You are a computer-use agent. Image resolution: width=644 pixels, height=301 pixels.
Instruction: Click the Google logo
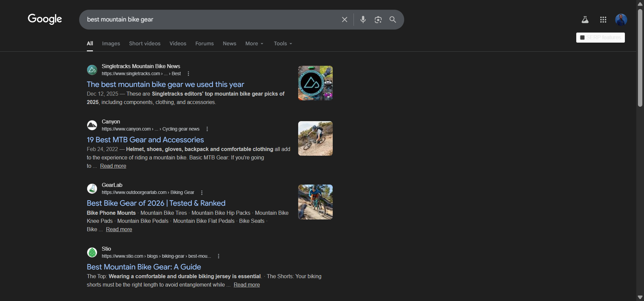45,19
